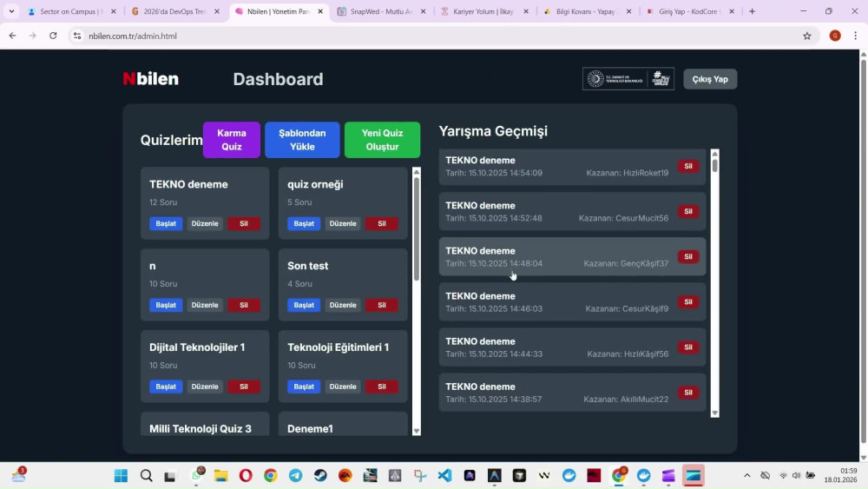Edit the quiz orneği quiz
The width and height of the screenshot is (868, 489).
tap(343, 223)
